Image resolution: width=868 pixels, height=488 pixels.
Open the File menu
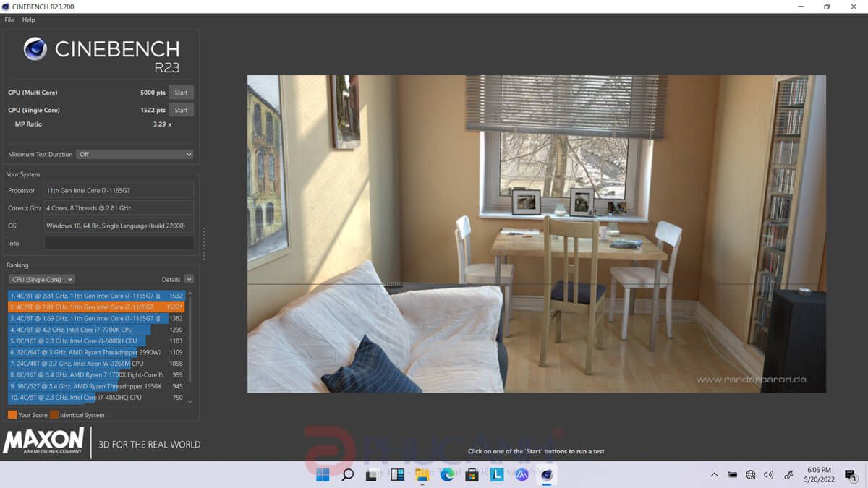pyautogui.click(x=9, y=20)
